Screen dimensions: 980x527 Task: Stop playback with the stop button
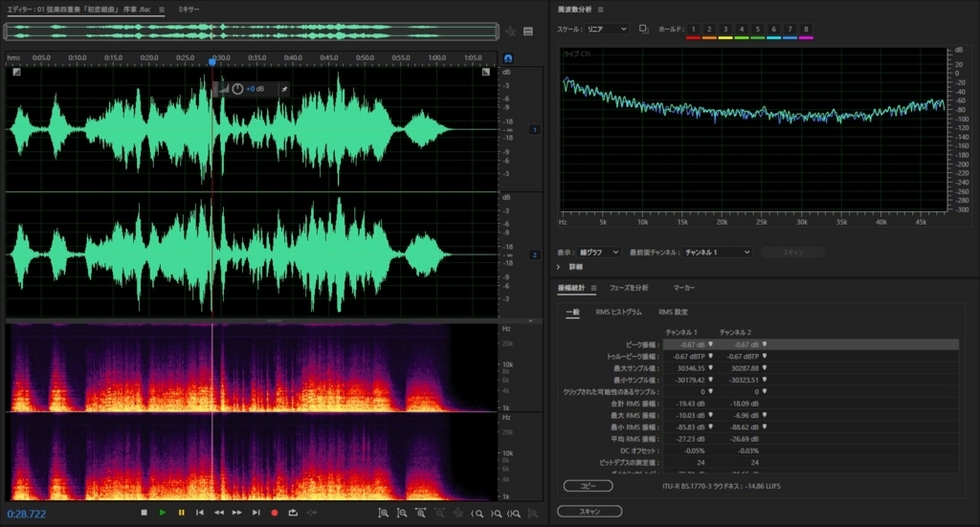[x=144, y=513]
